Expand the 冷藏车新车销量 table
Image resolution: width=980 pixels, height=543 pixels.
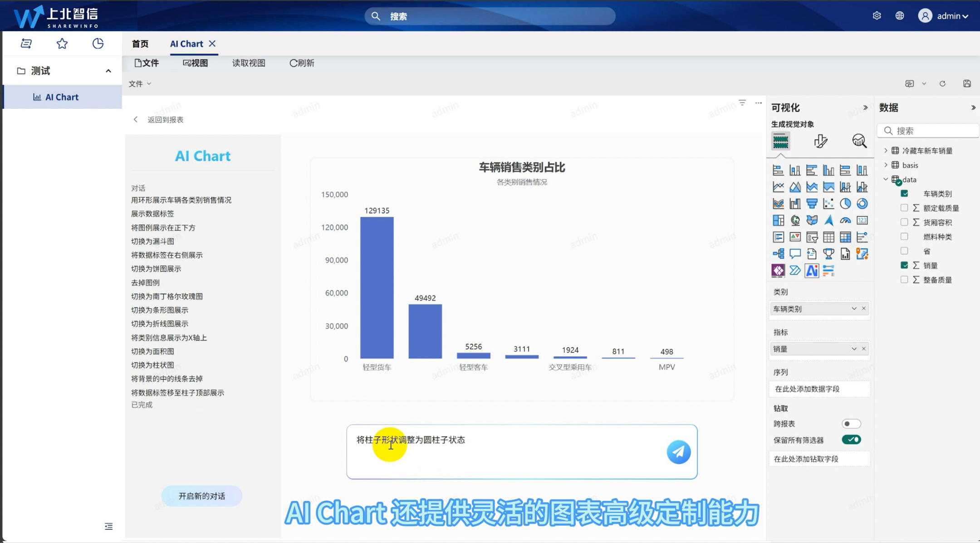(x=886, y=151)
